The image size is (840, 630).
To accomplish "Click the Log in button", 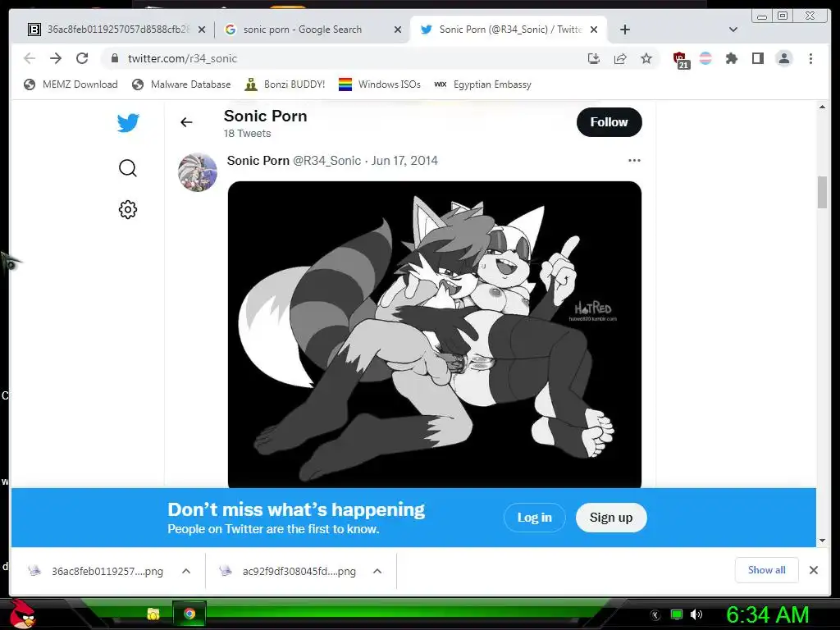I will 534,518.
